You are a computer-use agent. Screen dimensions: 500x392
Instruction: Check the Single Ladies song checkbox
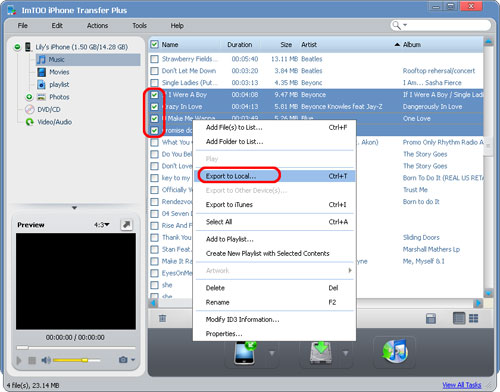coord(154,83)
